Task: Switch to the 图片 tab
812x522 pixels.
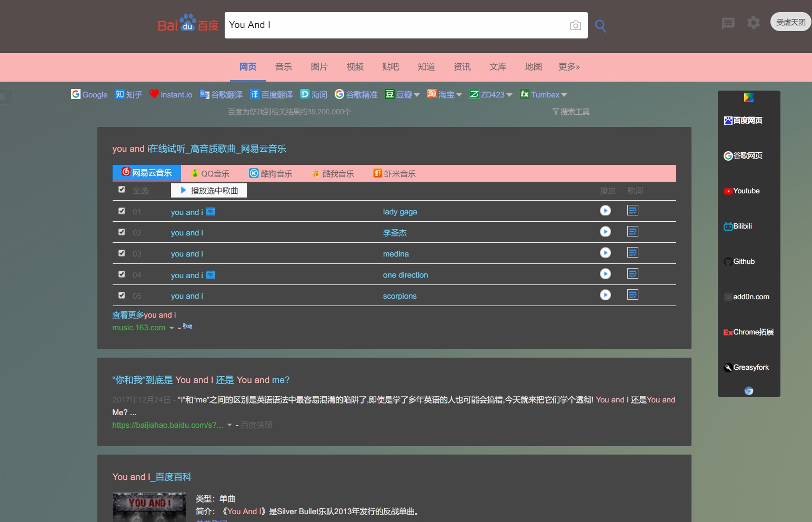Action: tap(319, 67)
